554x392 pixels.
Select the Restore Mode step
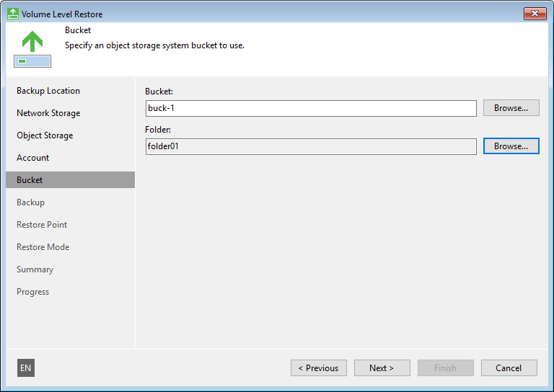pos(43,247)
